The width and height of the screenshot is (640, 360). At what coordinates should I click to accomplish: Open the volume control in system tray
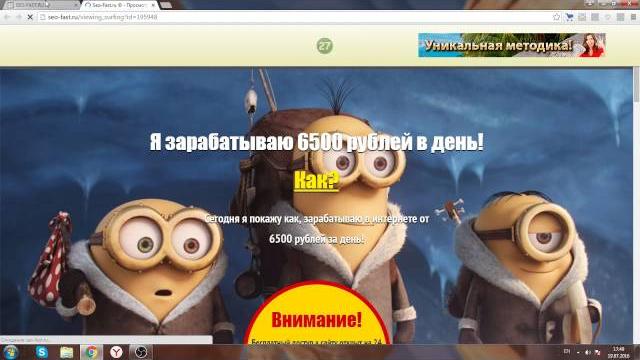click(x=588, y=352)
